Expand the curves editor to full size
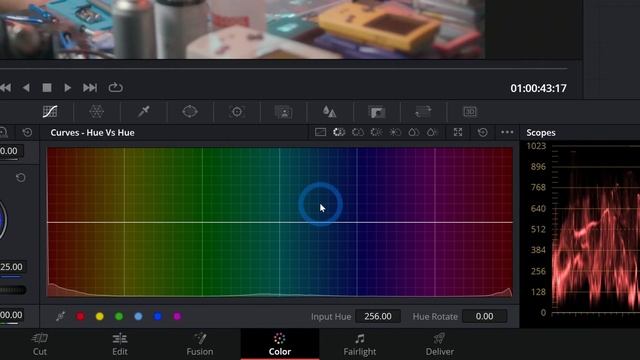640x360 pixels. click(458, 132)
